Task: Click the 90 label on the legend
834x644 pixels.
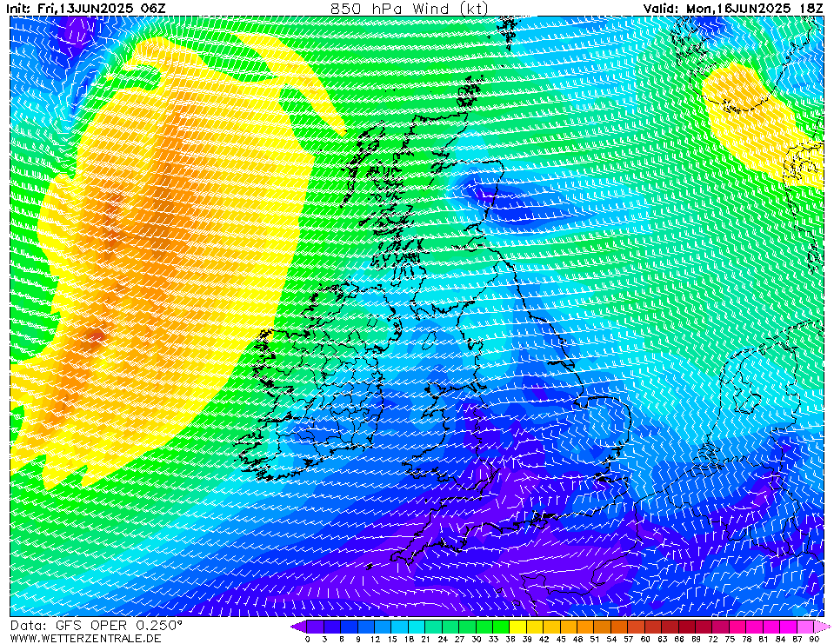Action: [814, 639]
